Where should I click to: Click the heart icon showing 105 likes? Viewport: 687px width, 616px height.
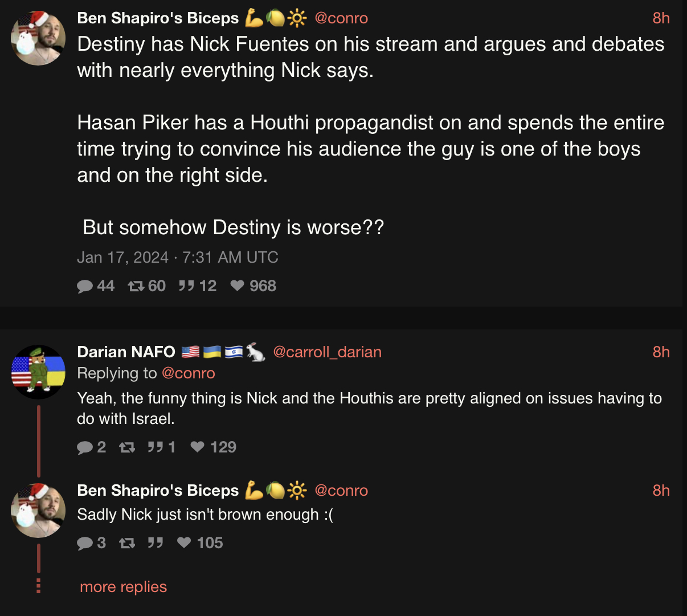(x=184, y=542)
